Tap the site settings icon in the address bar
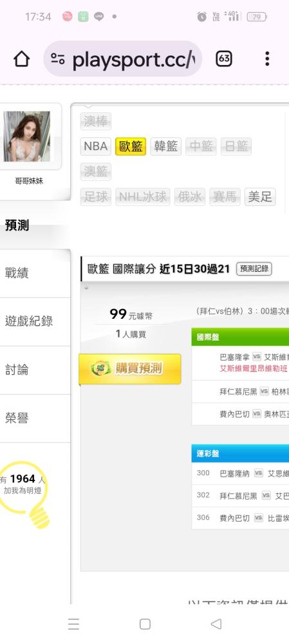Viewport: 289px width, 644px height. tap(58, 59)
